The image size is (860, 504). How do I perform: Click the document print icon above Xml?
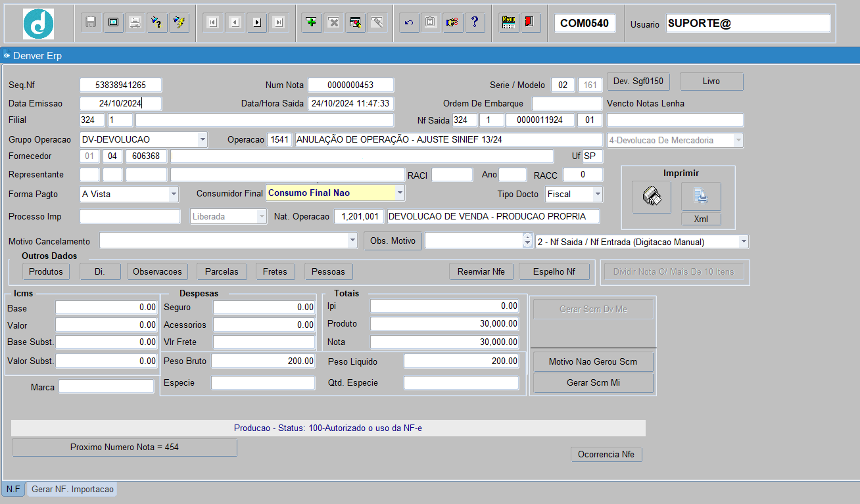701,196
